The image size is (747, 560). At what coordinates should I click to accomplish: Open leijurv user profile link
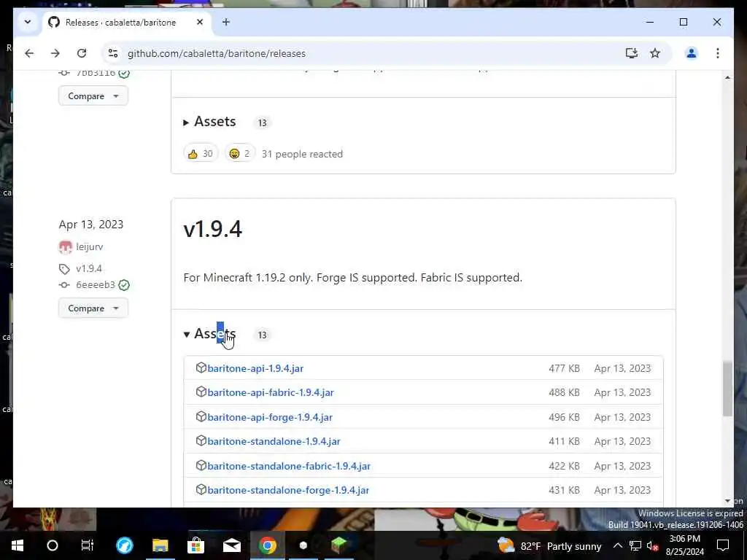click(90, 246)
